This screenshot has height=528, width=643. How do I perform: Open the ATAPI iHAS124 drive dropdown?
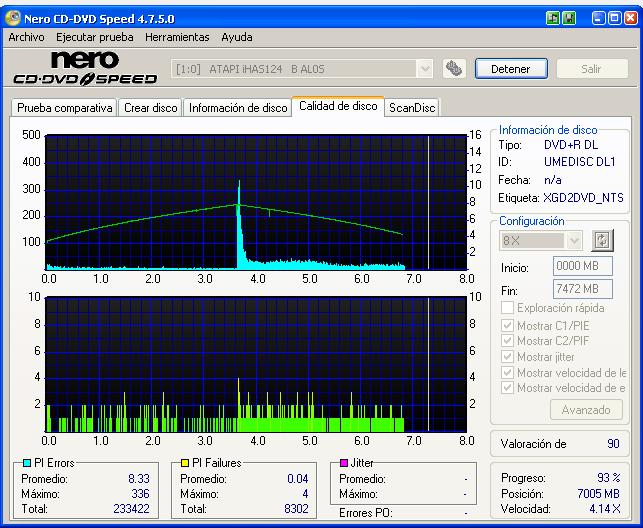click(x=424, y=68)
